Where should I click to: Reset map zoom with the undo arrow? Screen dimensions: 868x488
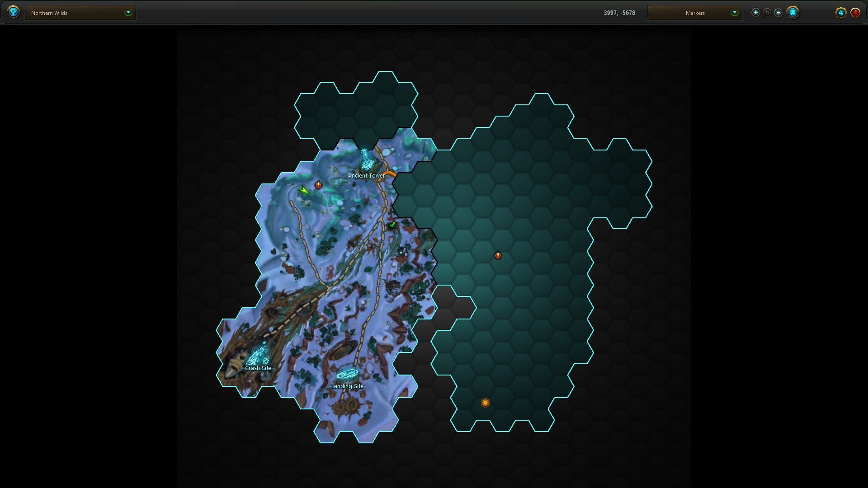767,13
